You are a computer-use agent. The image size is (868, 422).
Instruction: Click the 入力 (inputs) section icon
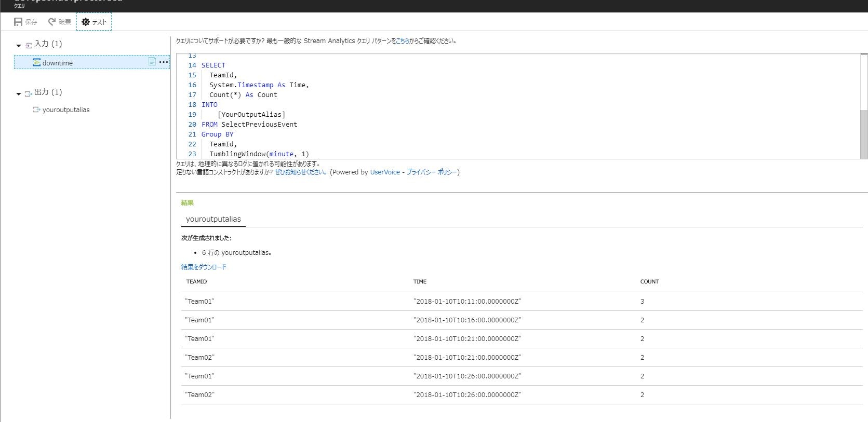coord(29,45)
